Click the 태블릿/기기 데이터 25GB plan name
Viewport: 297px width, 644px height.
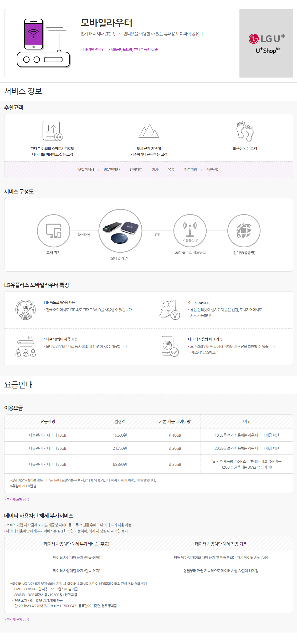coord(48,464)
